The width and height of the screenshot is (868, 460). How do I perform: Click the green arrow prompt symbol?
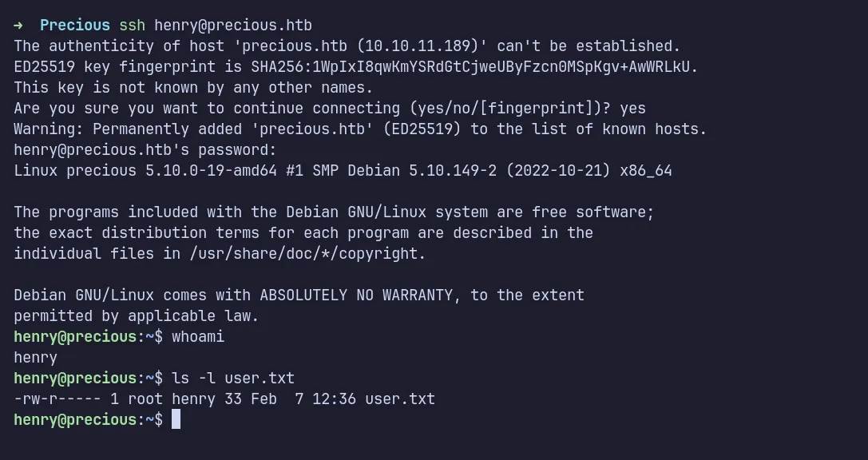[x=18, y=26]
